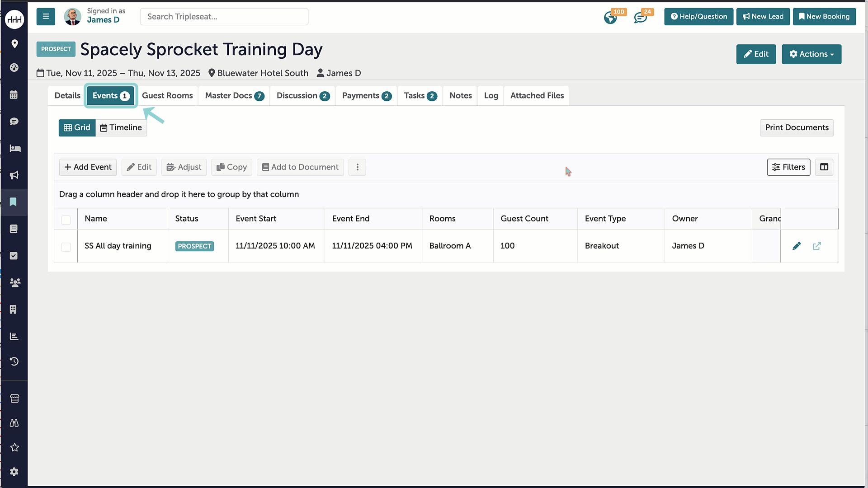Click the SS All day training name
This screenshot has height=488, width=868.
pos(118,246)
